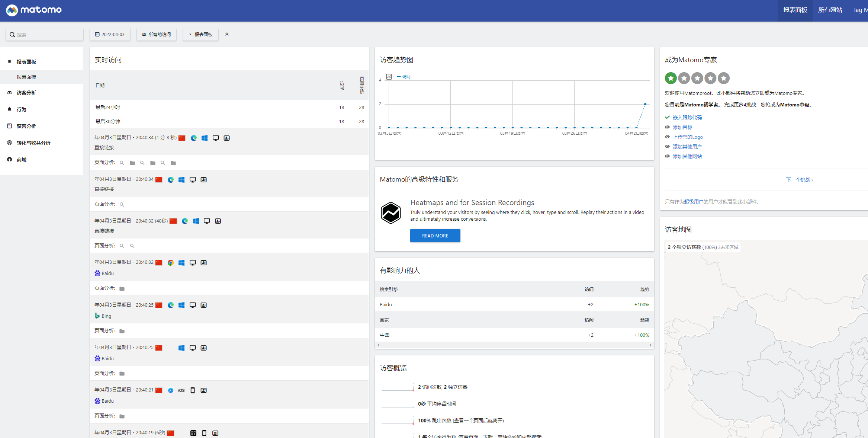This screenshot has width=868, height=438.
Task: Open 添加目标 link
Action: pos(682,127)
